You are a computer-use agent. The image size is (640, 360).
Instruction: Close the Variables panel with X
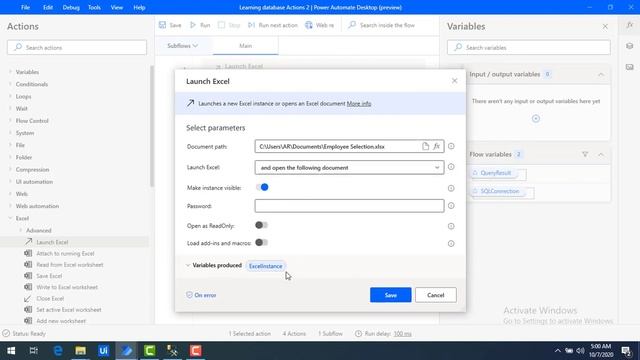[605, 27]
